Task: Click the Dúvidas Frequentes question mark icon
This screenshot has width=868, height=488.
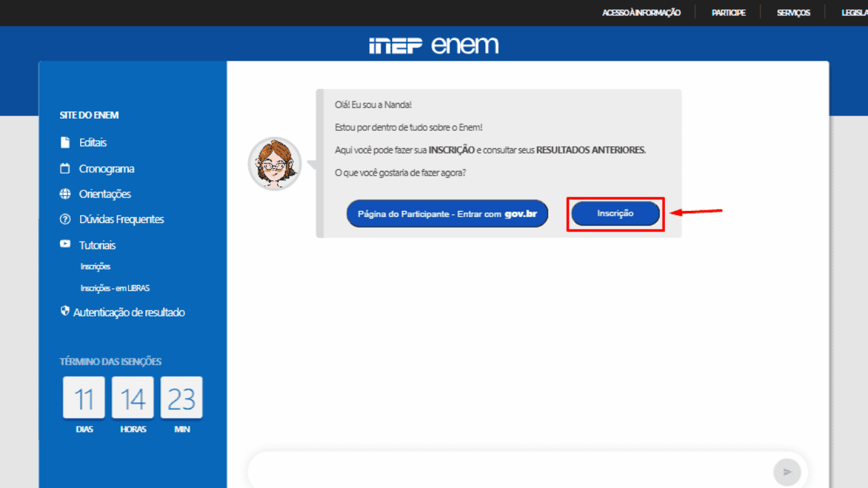Action: click(x=65, y=219)
